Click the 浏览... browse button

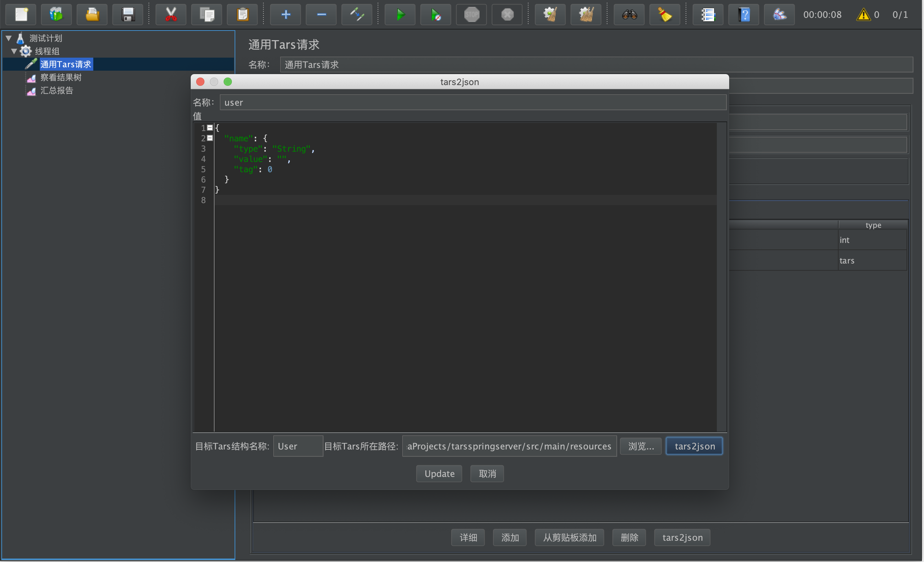[640, 446]
